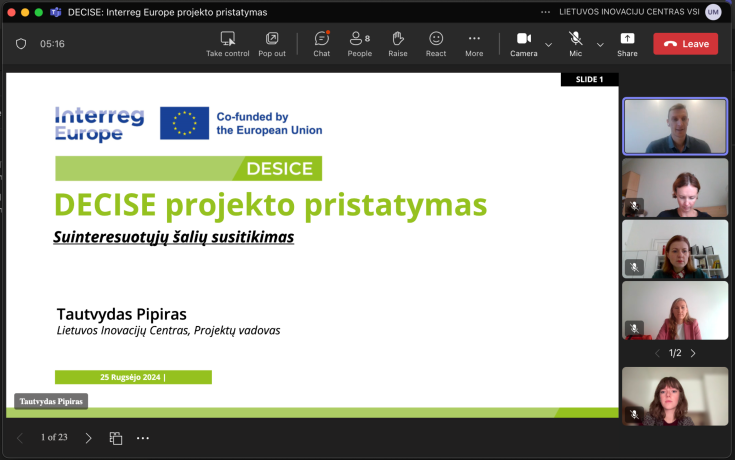This screenshot has width=735, height=460.
Task: Click Take control in meeting toolbar
Action: [227, 44]
